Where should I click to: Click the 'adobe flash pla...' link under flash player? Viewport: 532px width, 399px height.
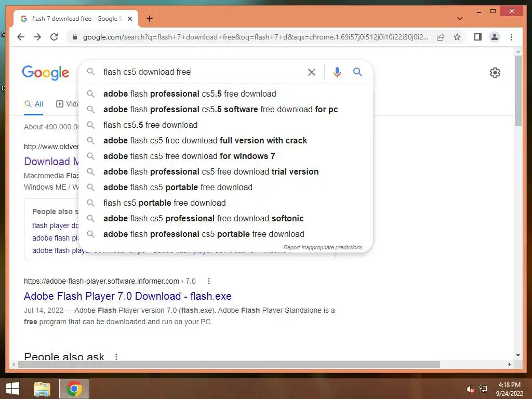(55, 238)
